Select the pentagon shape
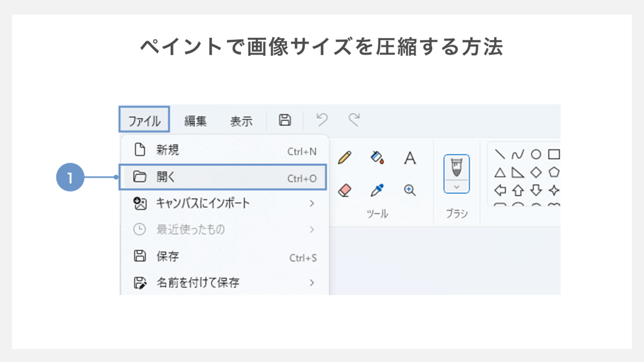Image resolution: width=644 pixels, height=362 pixels. [x=554, y=172]
